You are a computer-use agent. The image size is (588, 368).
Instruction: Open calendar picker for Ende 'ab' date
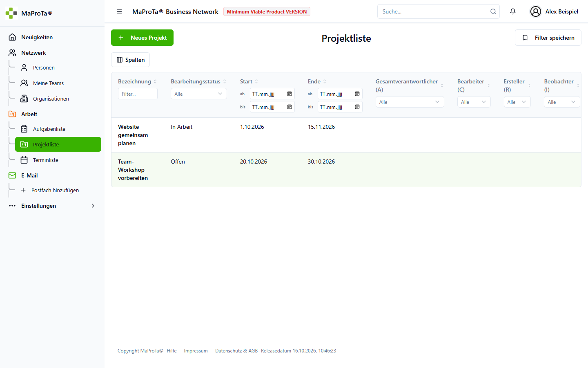[357, 94]
